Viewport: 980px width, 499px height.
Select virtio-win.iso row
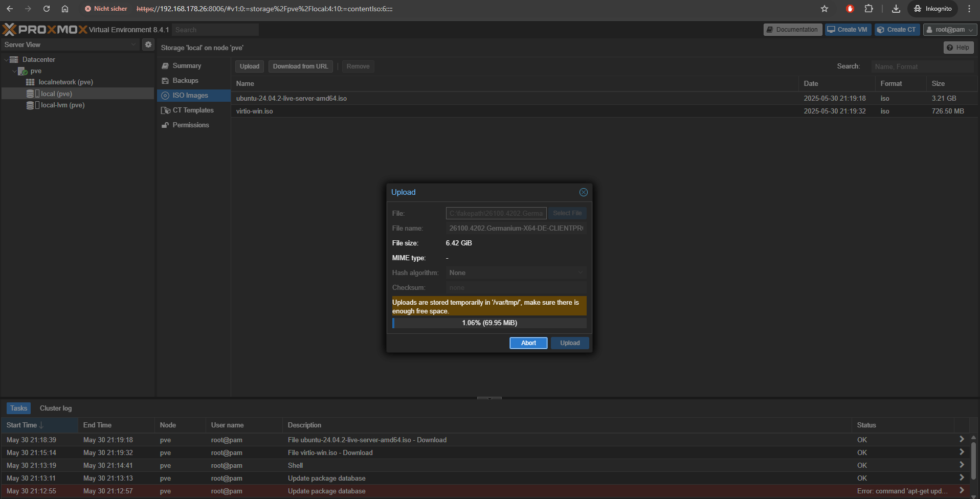click(x=604, y=111)
